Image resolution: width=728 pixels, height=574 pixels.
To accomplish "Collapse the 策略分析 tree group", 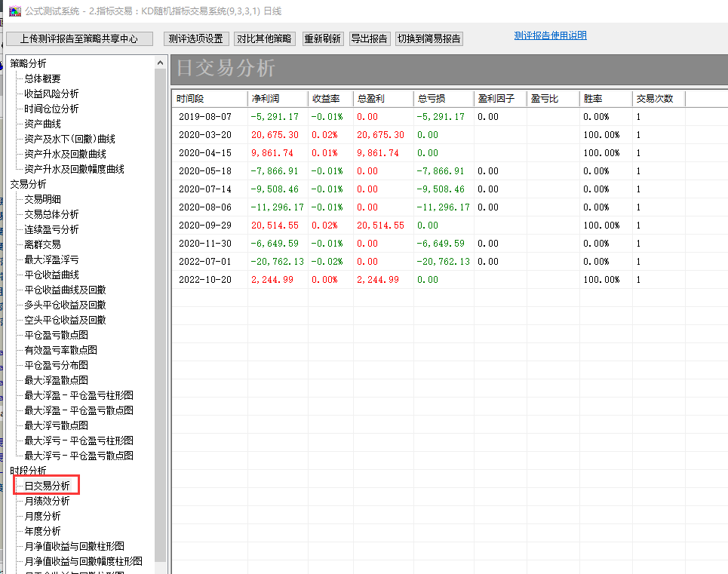I will [x=28, y=63].
